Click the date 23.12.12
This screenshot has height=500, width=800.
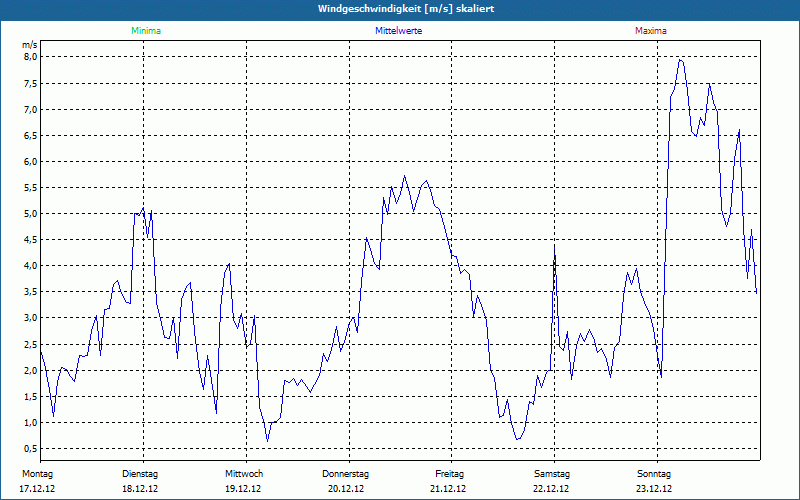[654, 489]
